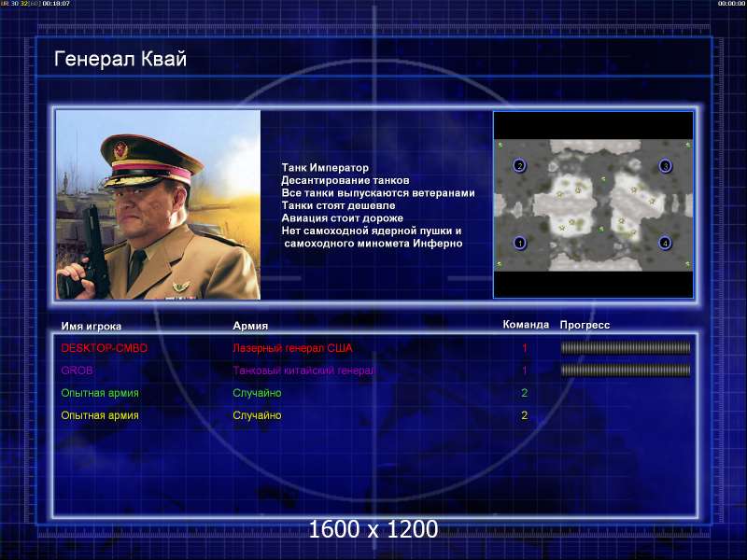The image size is (747, 560).
Task: Click the 'Армия' column header
Action: click(x=250, y=326)
